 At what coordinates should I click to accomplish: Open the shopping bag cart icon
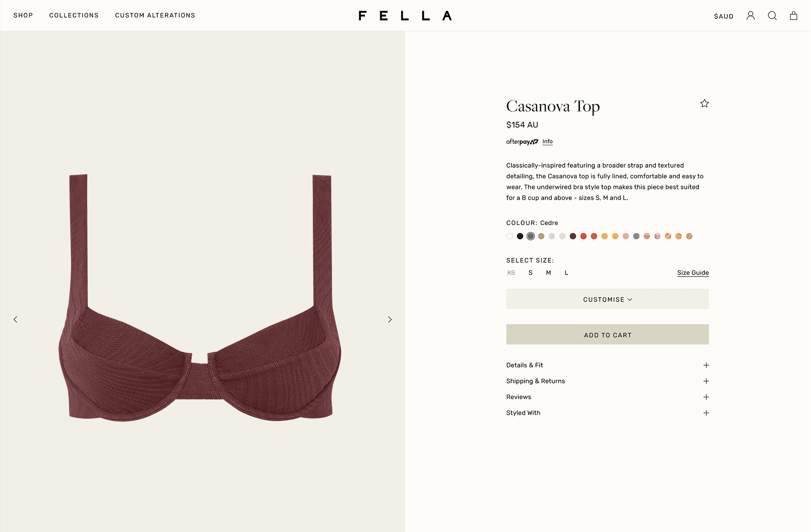point(794,16)
